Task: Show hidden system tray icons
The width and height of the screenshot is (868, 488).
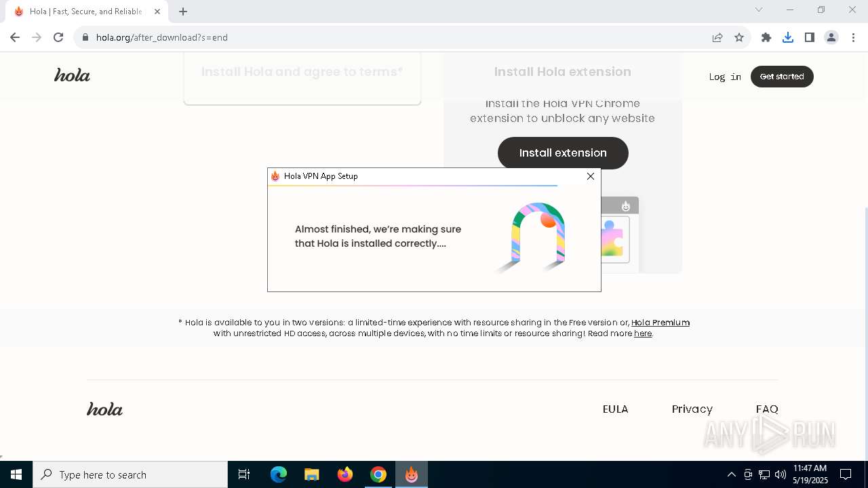Action: tap(731, 474)
